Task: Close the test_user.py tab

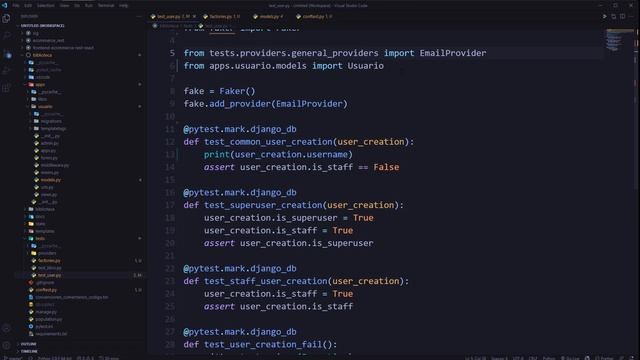Action: pos(194,16)
